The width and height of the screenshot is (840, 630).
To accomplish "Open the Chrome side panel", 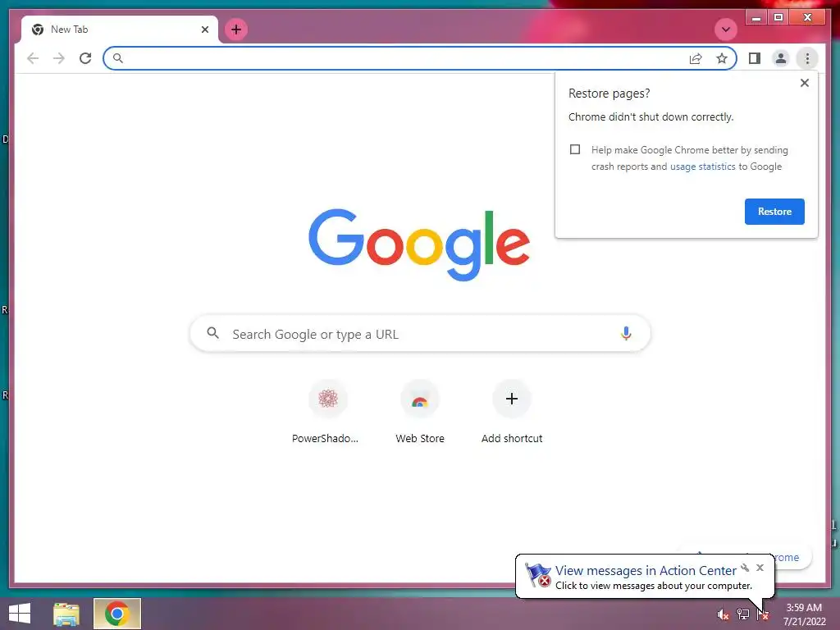I will (x=755, y=58).
